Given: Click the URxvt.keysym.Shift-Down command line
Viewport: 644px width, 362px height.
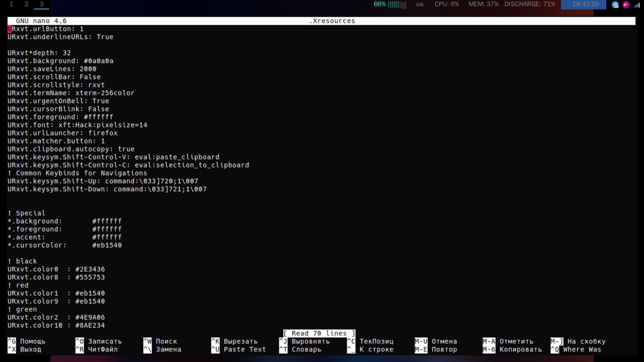Looking at the screenshot, I should (107, 189).
